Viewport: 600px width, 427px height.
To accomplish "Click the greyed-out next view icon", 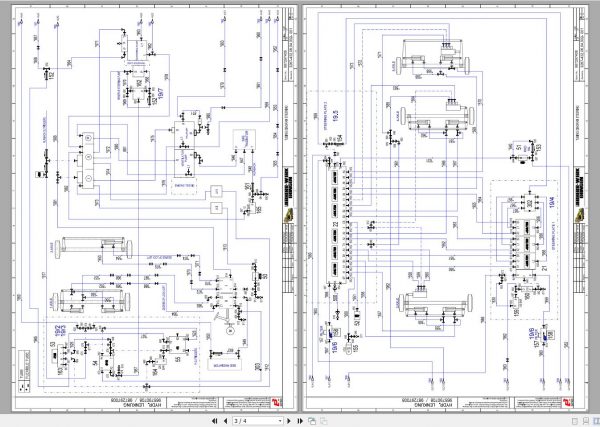I will (323, 421).
